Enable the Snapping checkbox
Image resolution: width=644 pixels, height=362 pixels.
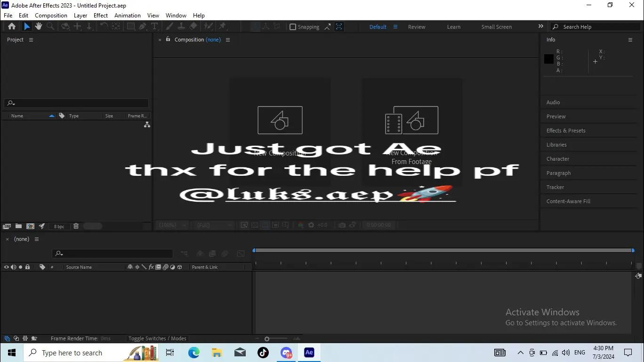[293, 27]
